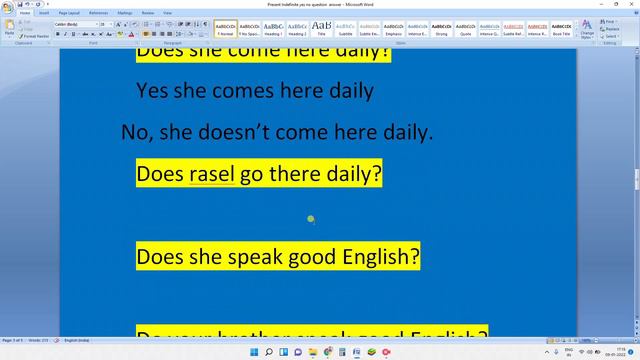Open the View ribbon tab
The width and height of the screenshot is (640, 360).
click(167, 13)
